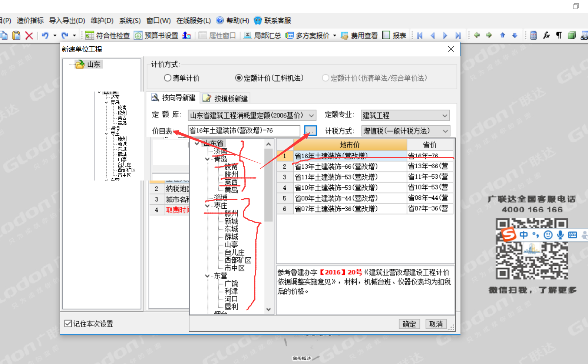588x364 pixels.
Task: Jump to first record arrow
Action: pos(420,36)
